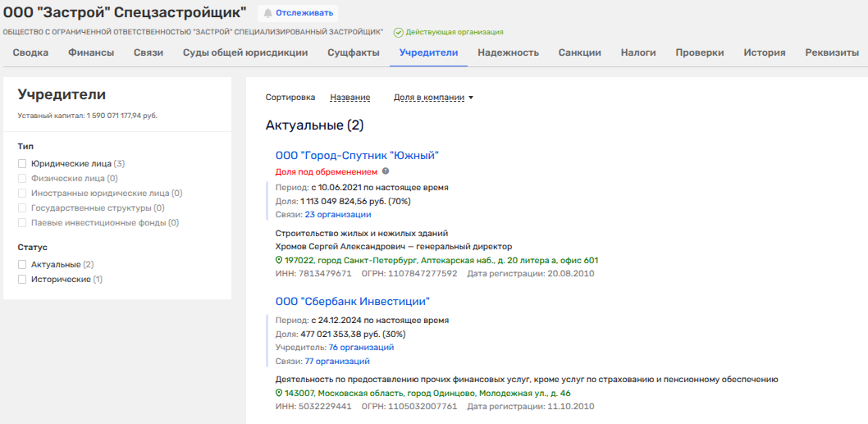The image size is (868, 424).
Task: Open the Надежность tab
Action: click(x=508, y=52)
